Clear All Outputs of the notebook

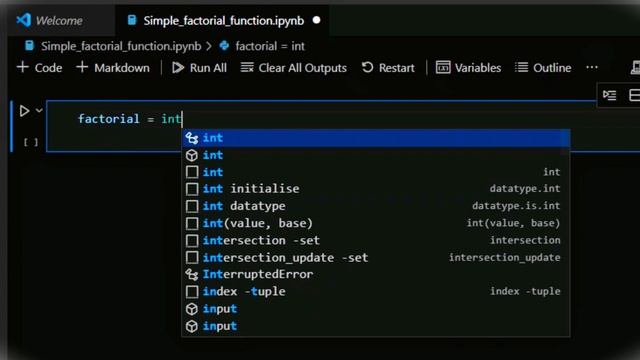coord(293,67)
